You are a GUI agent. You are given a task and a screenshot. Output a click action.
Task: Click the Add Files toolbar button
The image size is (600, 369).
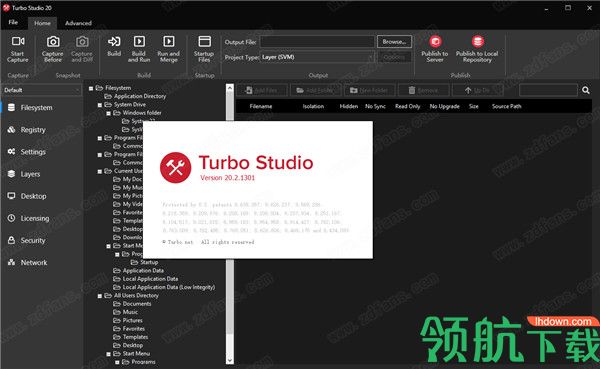(x=262, y=90)
